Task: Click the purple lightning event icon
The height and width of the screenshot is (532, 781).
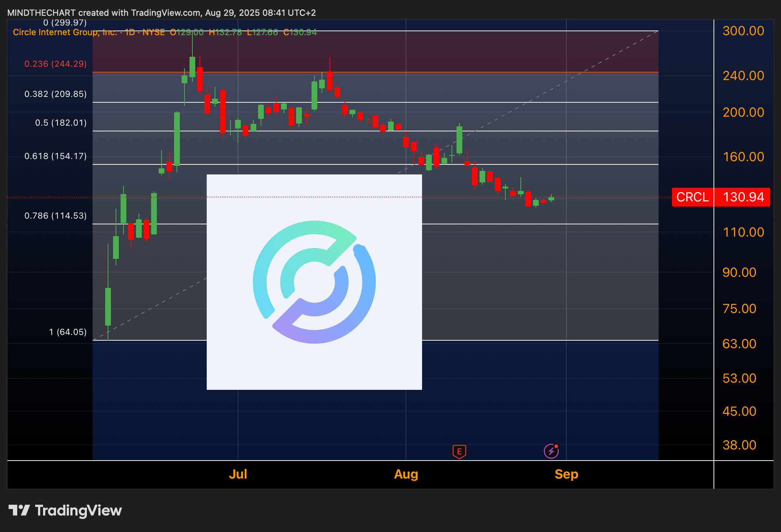Action: click(551, 451)
